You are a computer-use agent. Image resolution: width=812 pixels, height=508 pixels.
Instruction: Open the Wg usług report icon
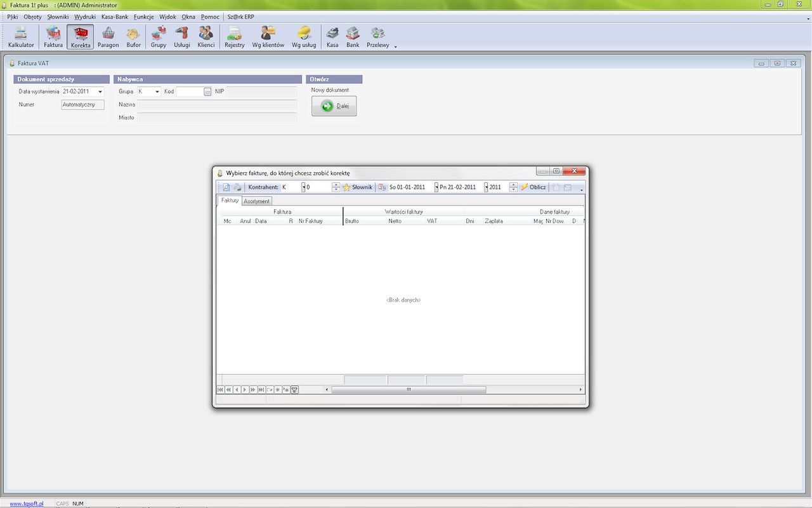coord(304,37)
